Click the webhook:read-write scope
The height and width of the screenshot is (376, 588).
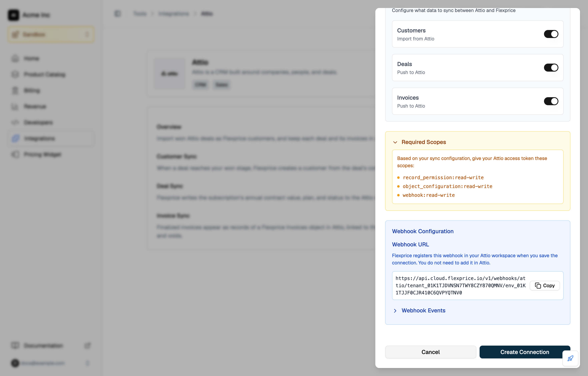(429, 195)
